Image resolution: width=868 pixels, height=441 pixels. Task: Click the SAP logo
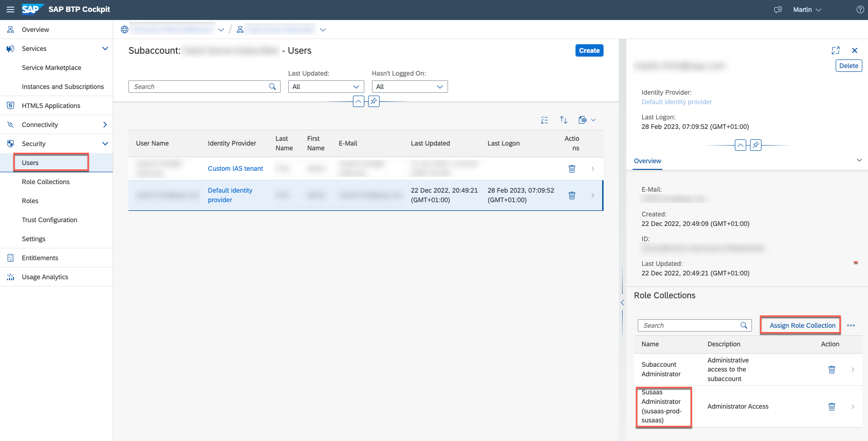tap(32, 10)
